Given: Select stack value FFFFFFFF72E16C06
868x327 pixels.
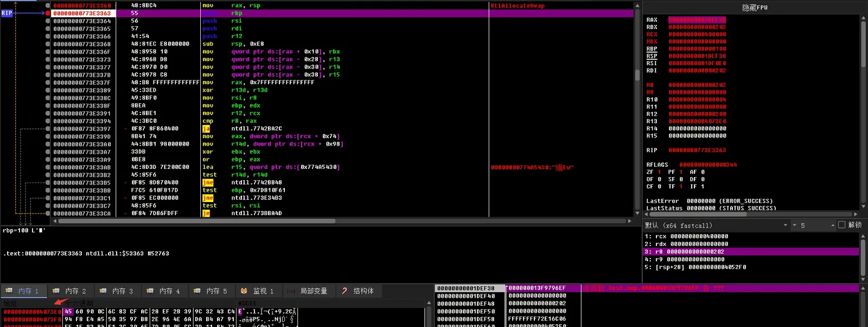Looking at the screenshot, I should tap(537, 319).
